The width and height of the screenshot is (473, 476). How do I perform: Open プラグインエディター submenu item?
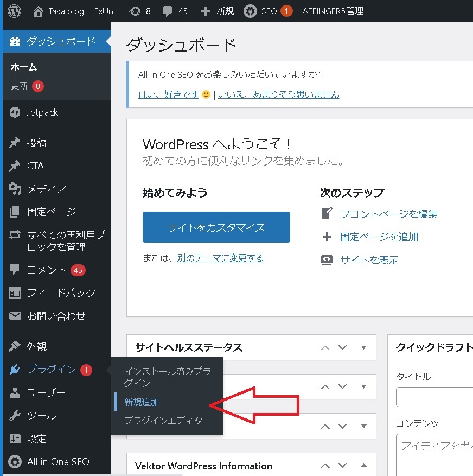[x=167, y=421]
